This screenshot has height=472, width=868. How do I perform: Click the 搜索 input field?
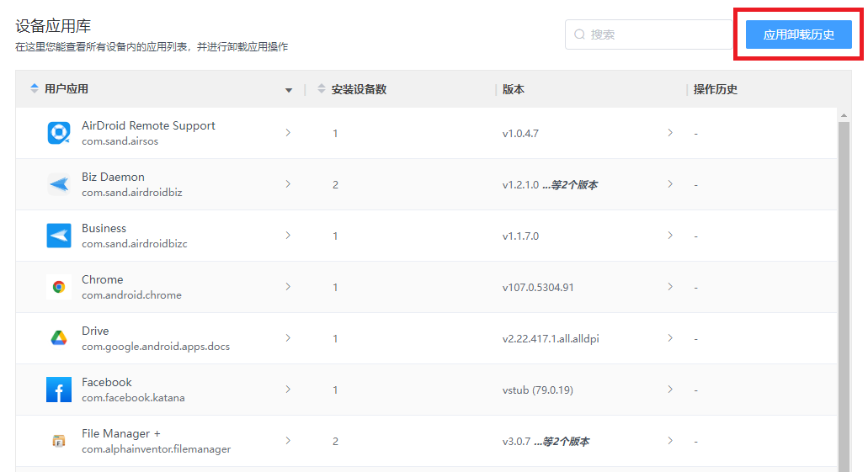click(x=648, y=34)
